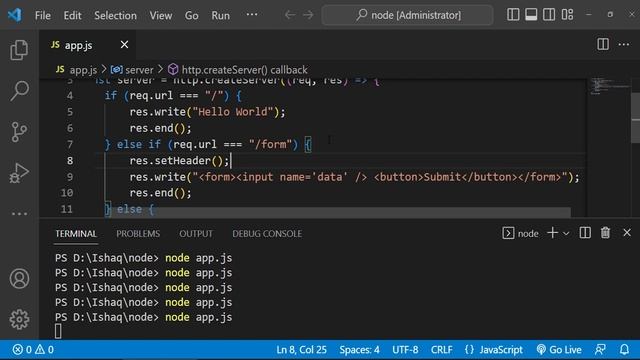This screenshot has width=640, height=360.
Task: Open the View menu
Action: pyautogui.click(x=160, y=16)
